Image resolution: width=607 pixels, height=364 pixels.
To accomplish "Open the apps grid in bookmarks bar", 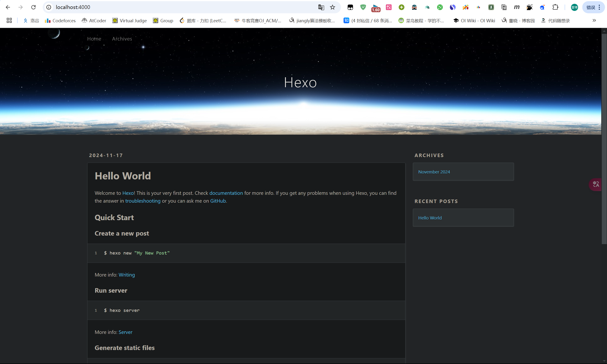I will (9, 21).
